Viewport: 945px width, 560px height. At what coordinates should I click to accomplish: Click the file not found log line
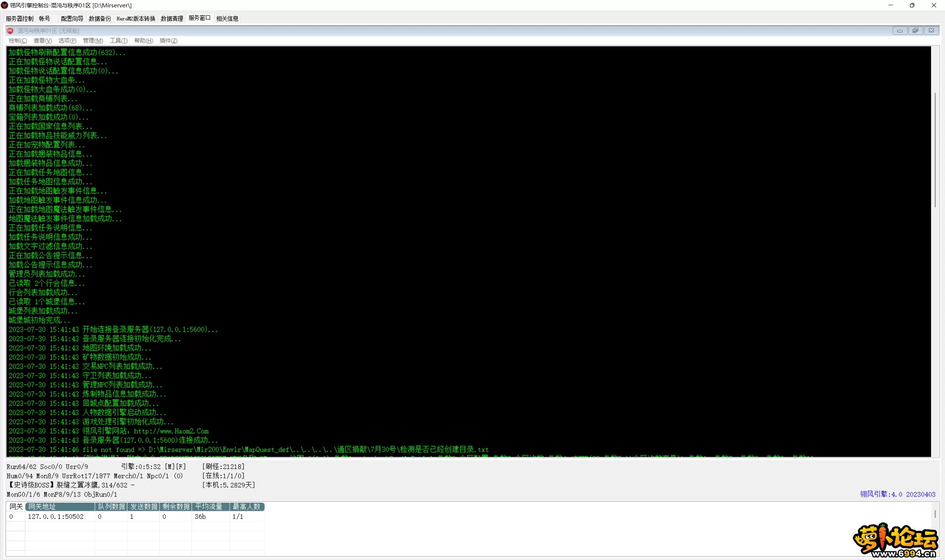pos(248,449)
